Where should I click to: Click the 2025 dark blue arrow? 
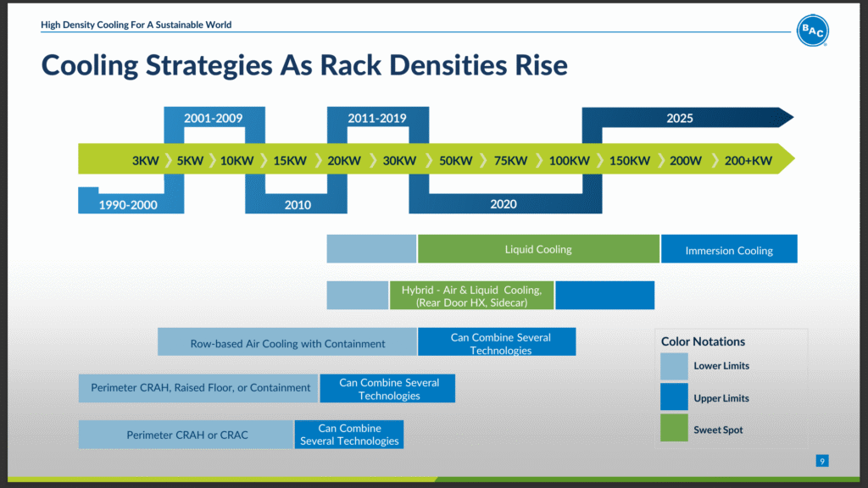(x=679, y=119)
